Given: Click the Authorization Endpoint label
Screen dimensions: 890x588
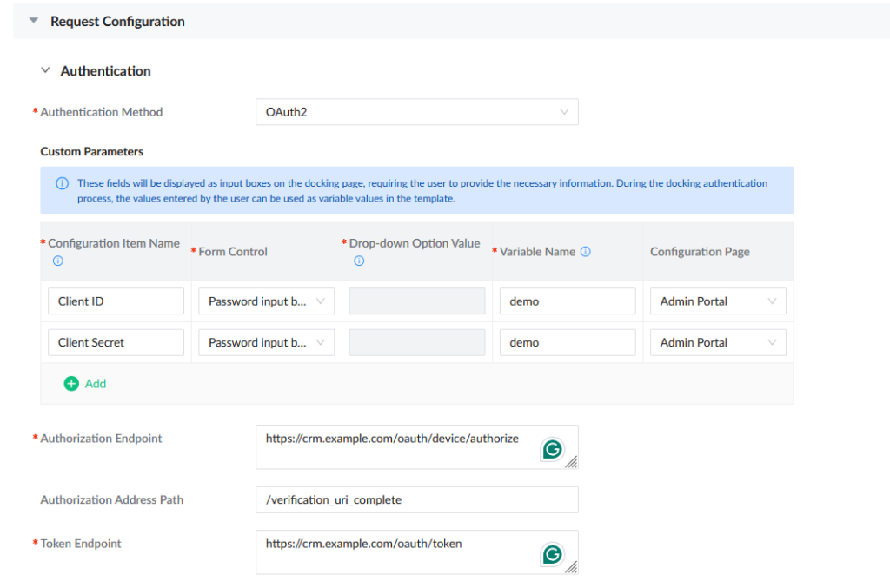Looking at the screenshot, I should (x=101, y=439).
